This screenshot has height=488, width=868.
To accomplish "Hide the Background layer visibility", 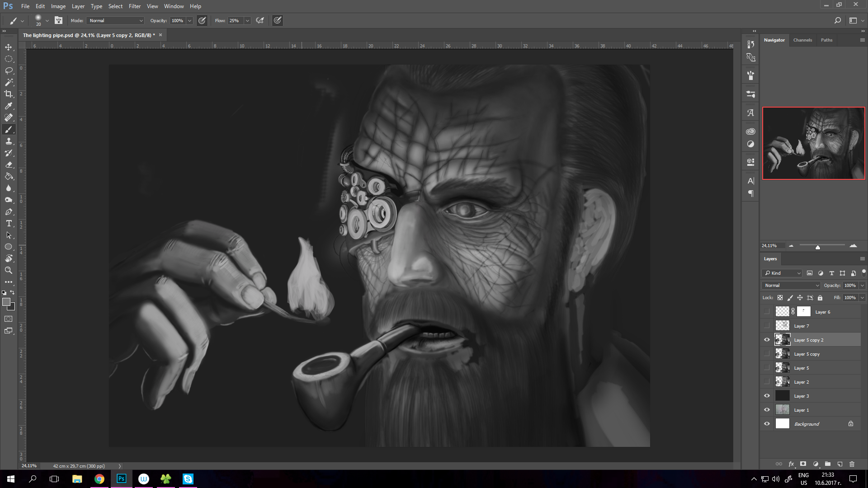I will (x=767, y=424).
